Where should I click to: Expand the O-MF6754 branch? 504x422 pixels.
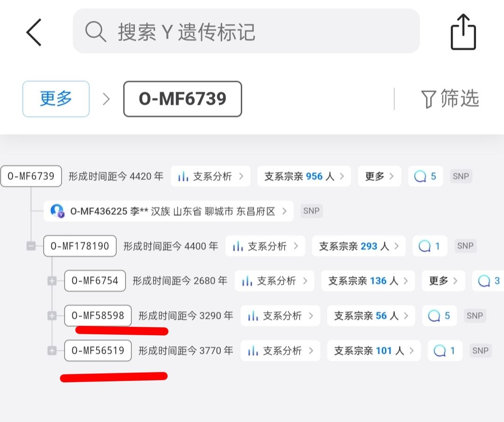[52, 281]
